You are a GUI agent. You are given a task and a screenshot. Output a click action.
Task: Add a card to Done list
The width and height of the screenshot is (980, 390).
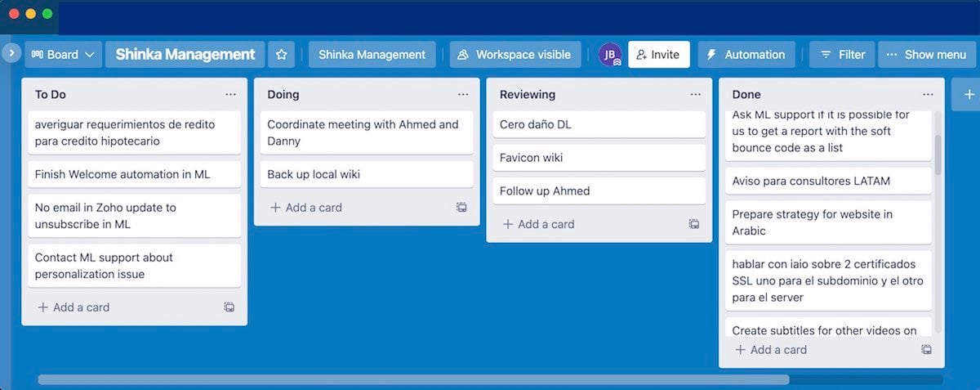coord(771,350)
